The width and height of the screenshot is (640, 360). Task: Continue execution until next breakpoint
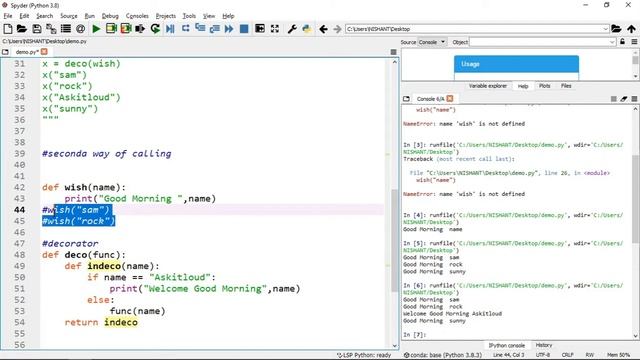(229, 29)
